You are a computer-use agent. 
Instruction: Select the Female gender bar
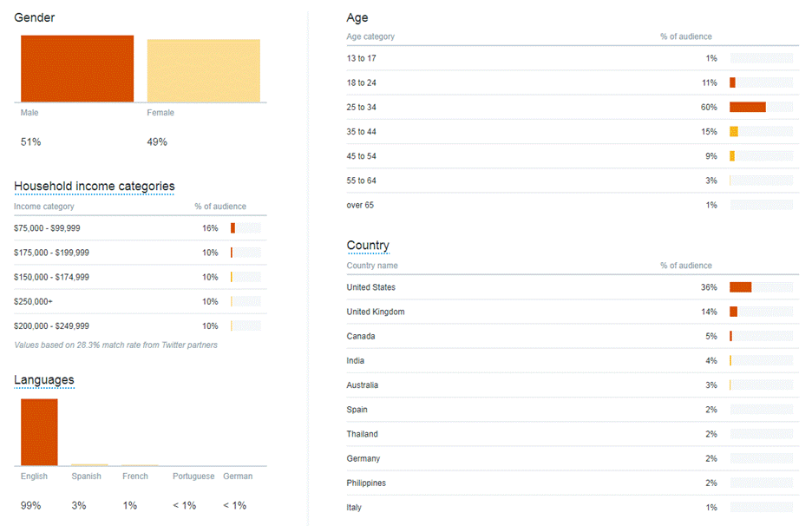[x=203, y=70]
